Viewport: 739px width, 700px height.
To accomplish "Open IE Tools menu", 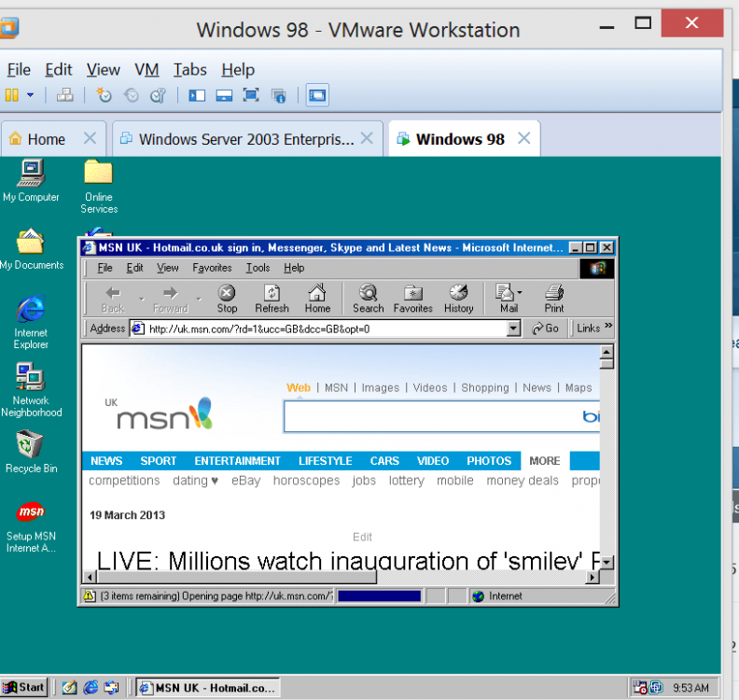I will click(258, 268).
